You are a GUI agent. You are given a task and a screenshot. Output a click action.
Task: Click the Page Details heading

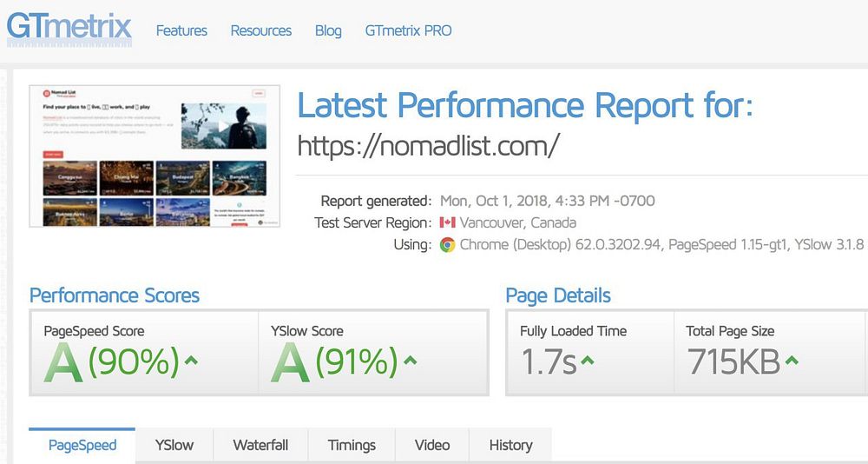click(558, 295)
